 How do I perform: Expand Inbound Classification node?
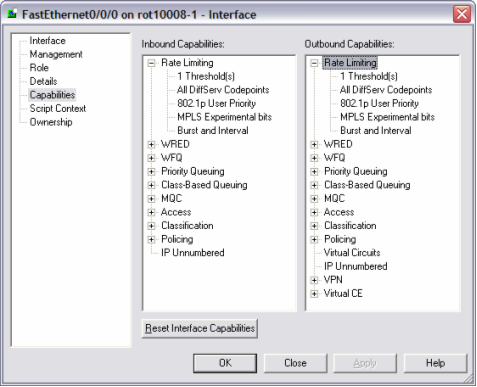[x=151, y=226]
